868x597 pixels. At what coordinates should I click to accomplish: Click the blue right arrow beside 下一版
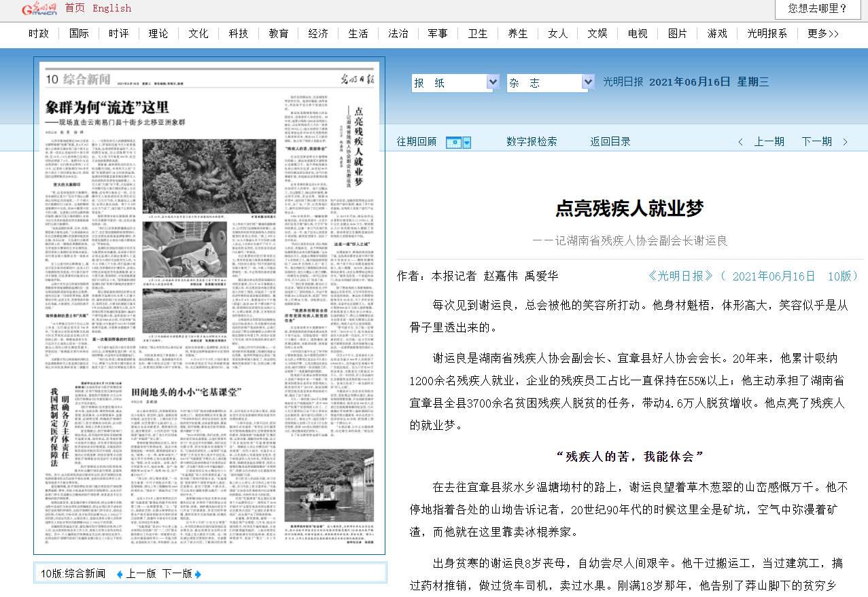pyautogui.click(x=198, y=574)
